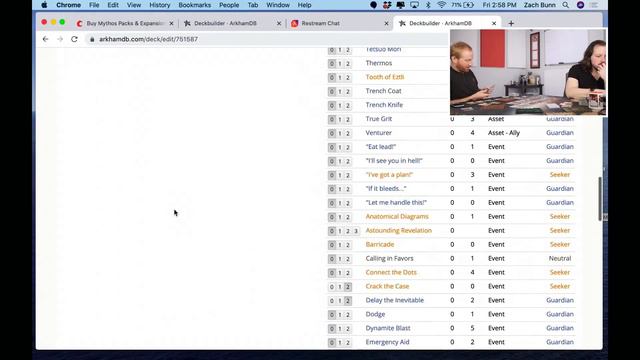Viewport: 640px width, 360px height.
Task: Open the "Eat lead!" card link
Action: pos(381,147)
